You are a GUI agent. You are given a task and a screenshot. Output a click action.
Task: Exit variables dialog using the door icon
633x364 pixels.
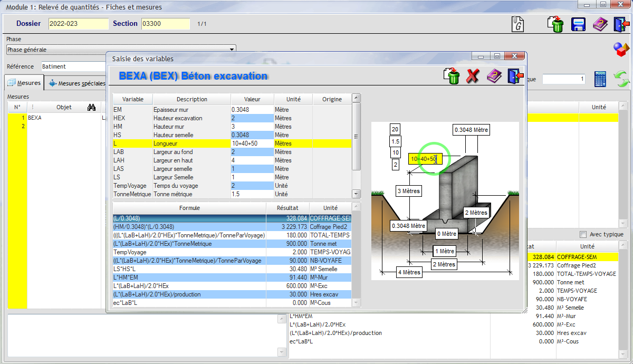pyautogui.click(x=514, y=76)
